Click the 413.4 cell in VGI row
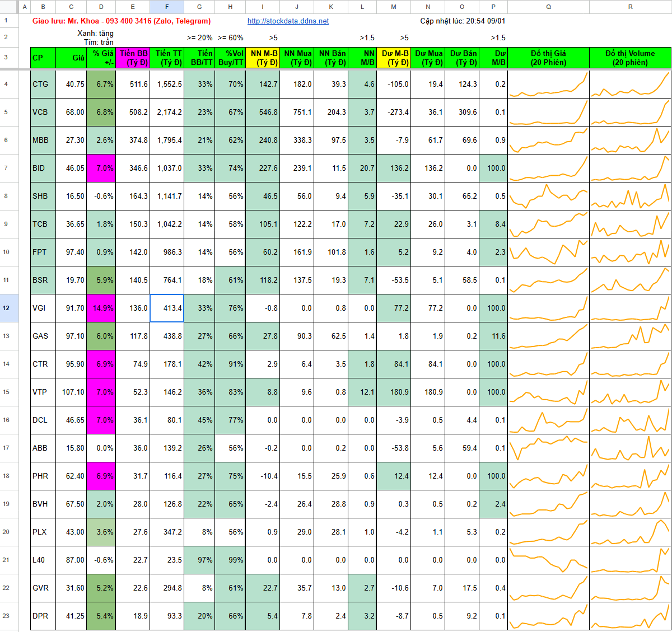This screenshot has width=672, height=632. [x=167, y=308]
